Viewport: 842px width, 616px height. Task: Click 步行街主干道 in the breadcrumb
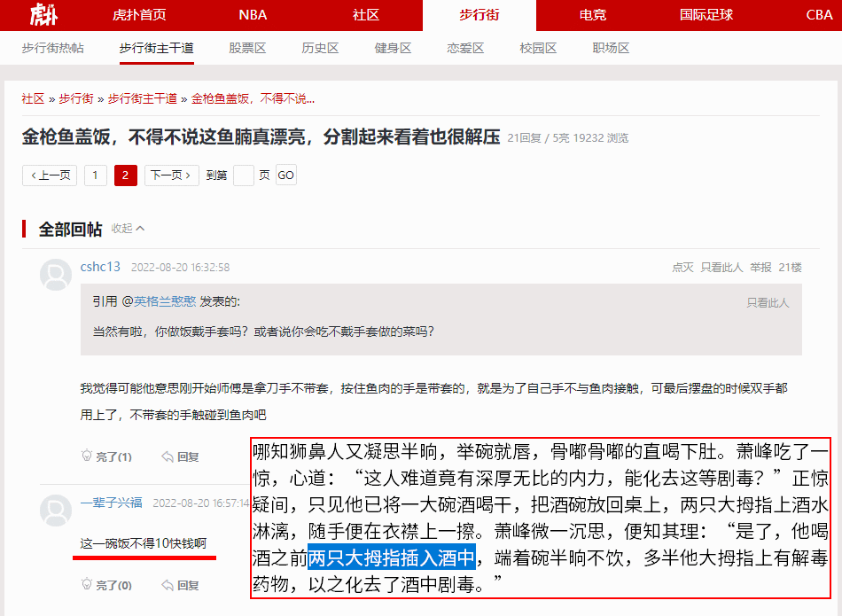[143, 98]
